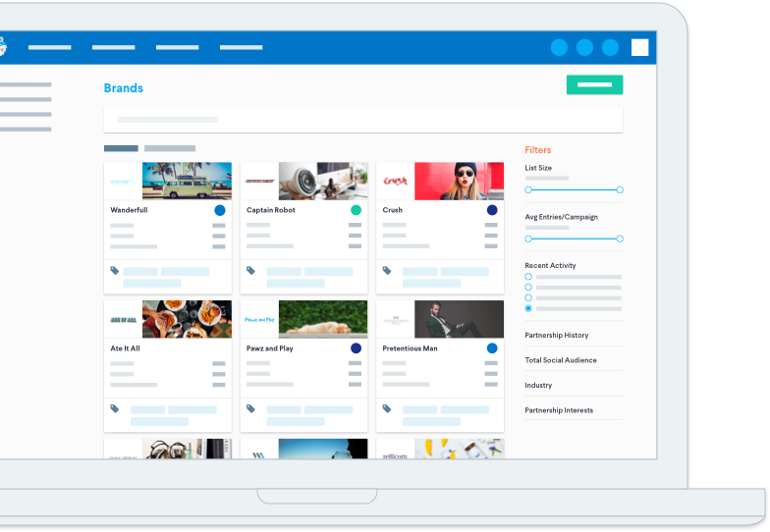Click the green status dot on Captain Robot

pos(356,210)
